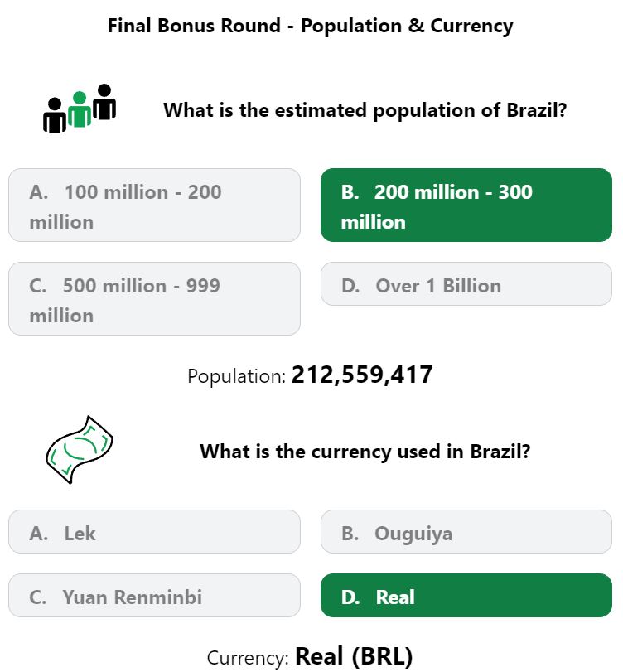Select the Lek currency answer
The width and height of the screenshot is (623, 672).
[x=154, y=532]
